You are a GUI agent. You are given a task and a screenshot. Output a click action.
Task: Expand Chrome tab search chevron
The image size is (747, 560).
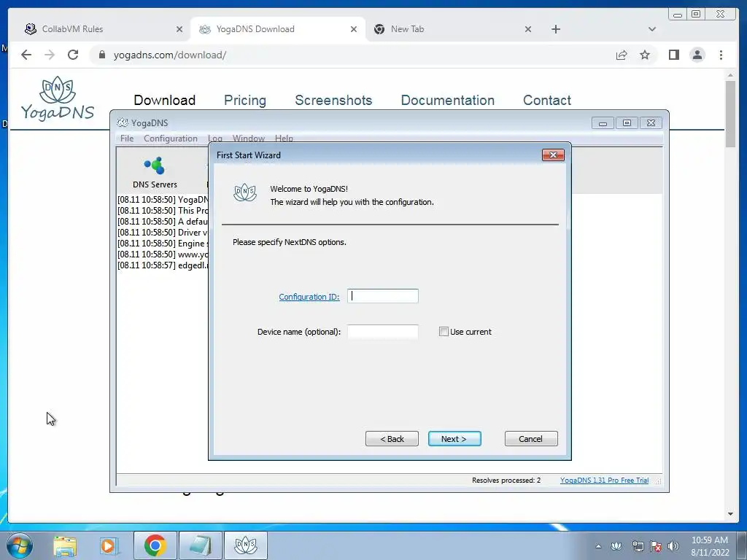point(652,29)
